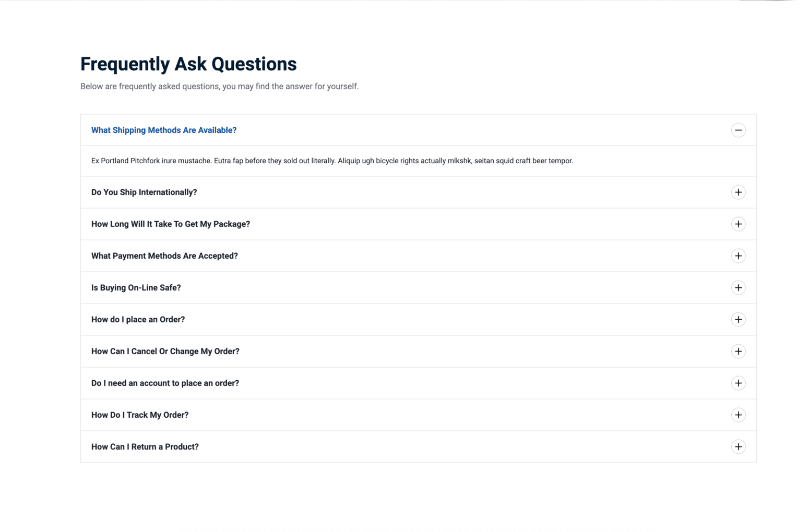Click plus icon next to Is Buying On-Line Safe

(x=738, y=288)
